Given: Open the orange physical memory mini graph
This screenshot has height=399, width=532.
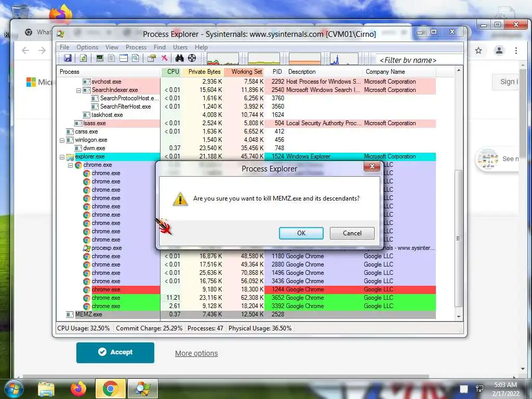Looking at the screenshot, I should coord(304,58).
